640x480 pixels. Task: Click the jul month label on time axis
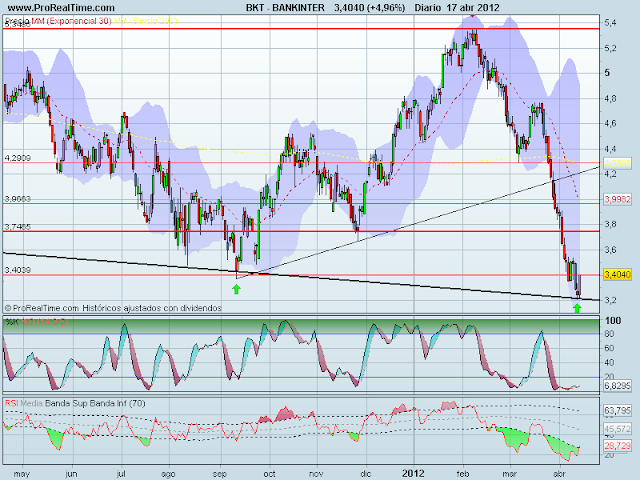[x=121, y=473]
